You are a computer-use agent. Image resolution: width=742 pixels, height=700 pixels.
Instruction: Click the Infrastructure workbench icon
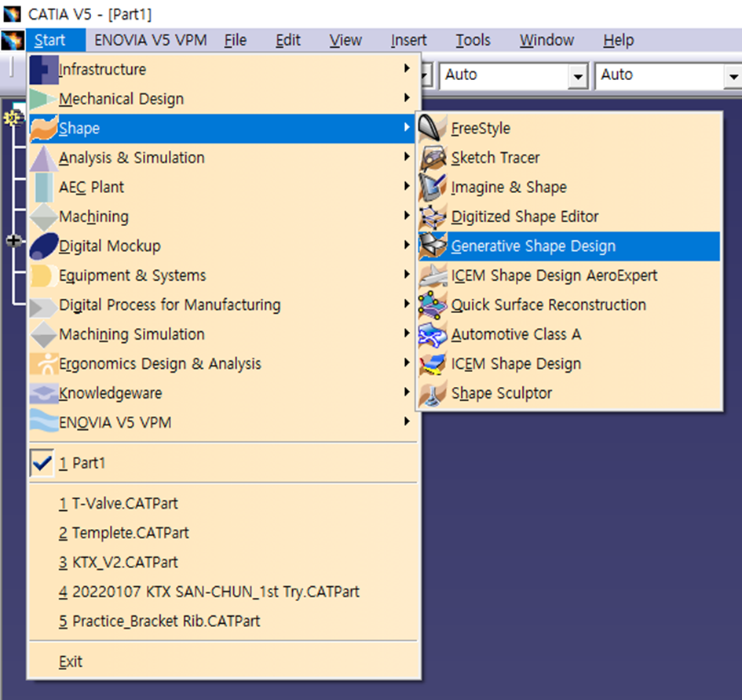coord(43,70)
